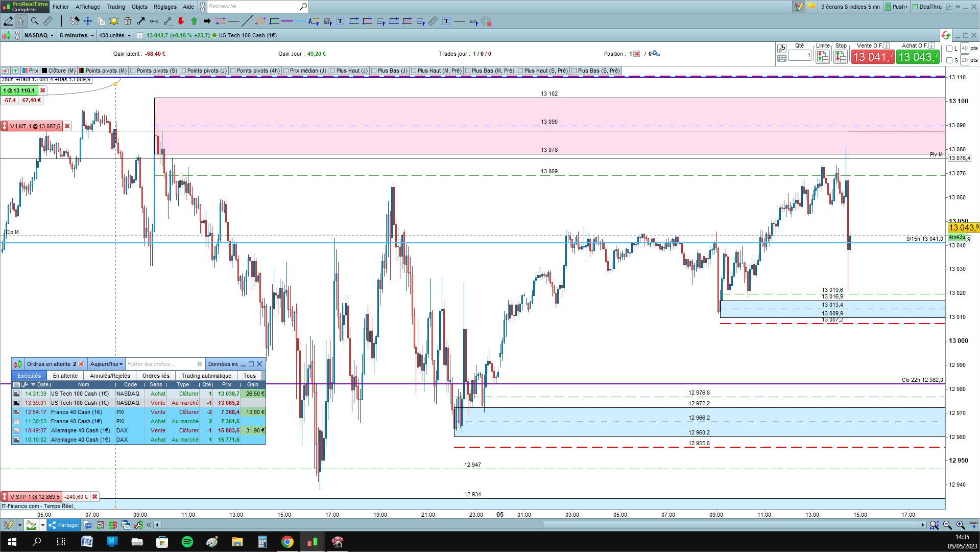Open the NASDAQ instrument dropdown
980x552 pixels.
point(39,35)
